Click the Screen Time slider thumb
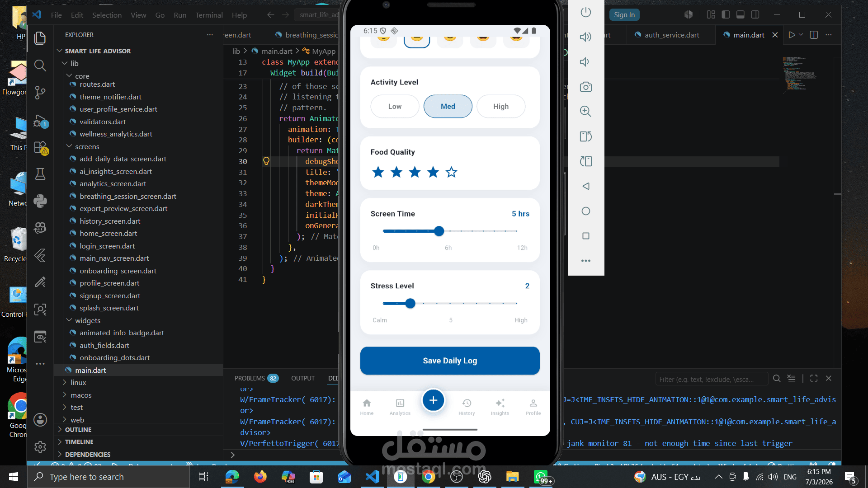This screenshot has height=488, width=868. point(439,231)
